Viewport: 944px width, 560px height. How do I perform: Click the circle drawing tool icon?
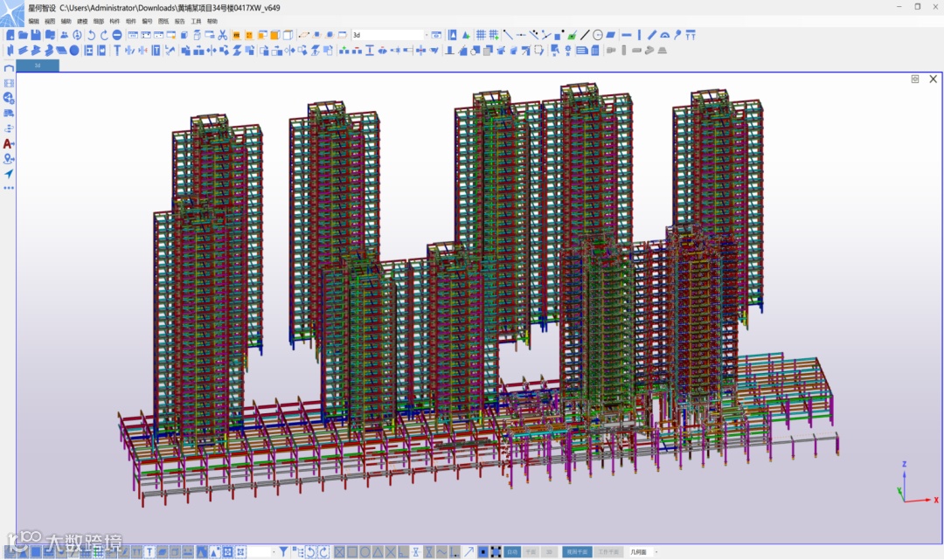[x=598, y=35]
